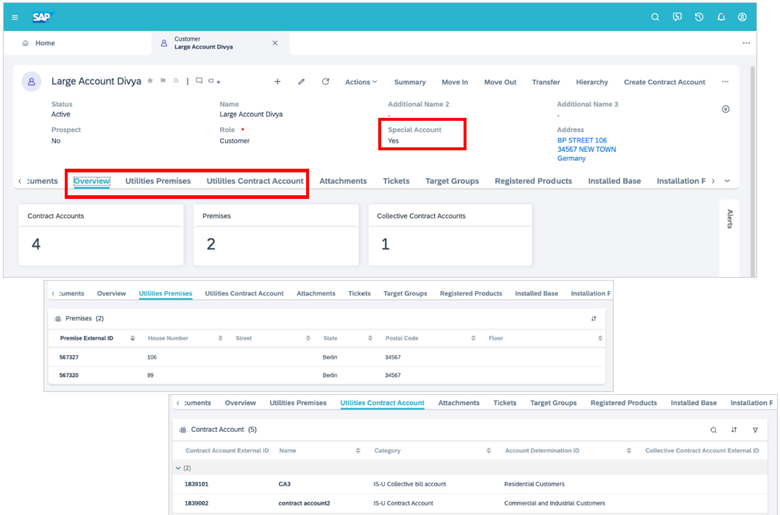Click the plus create icon in customer toolbar
The image size is (780, 515).
[x=278, y=82]
